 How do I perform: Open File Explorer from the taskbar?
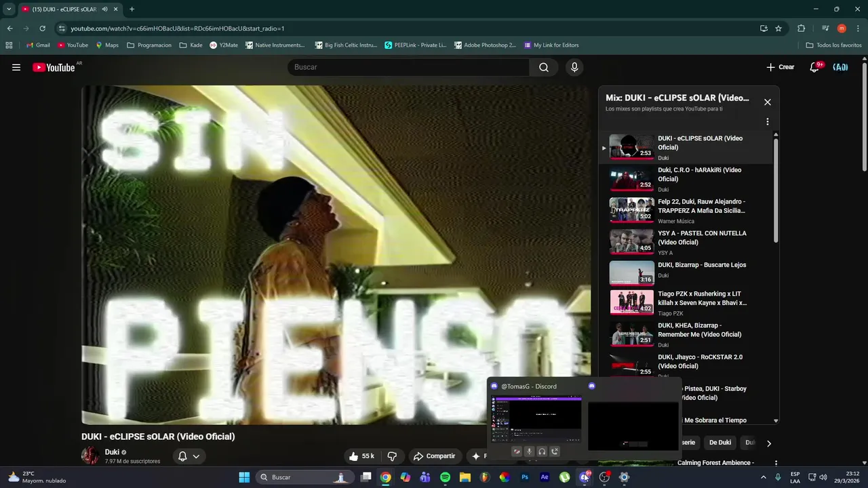click(465, 477)
